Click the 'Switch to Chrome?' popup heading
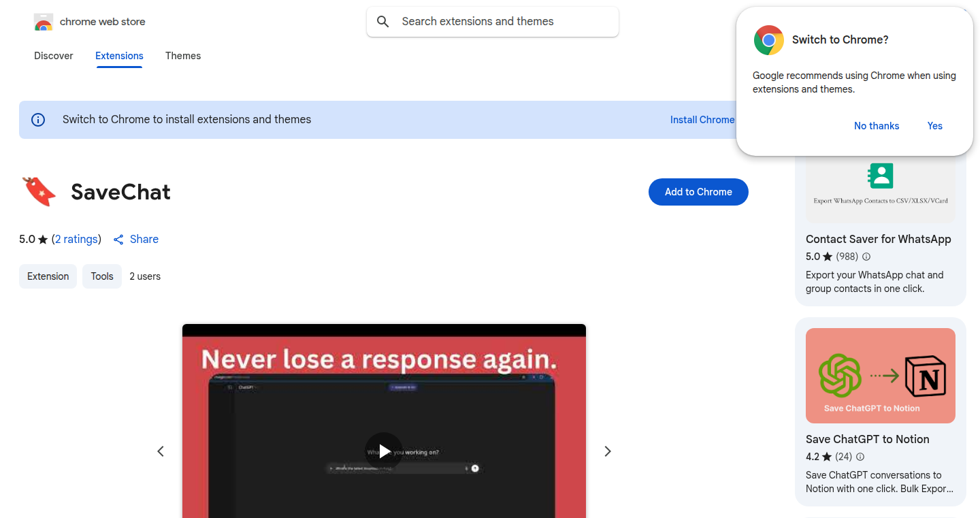The height and width of the screenshot is (518, 980). (840, 40)
